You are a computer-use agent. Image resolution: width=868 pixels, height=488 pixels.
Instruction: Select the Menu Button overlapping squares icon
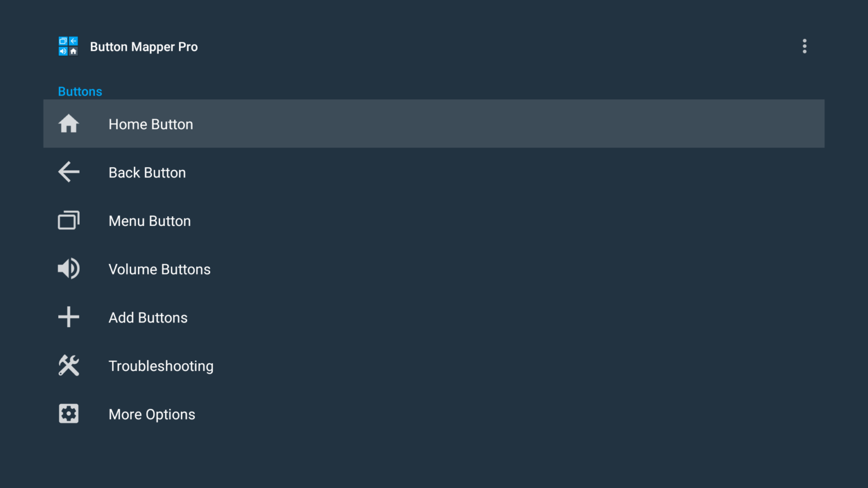coord(68,220)
